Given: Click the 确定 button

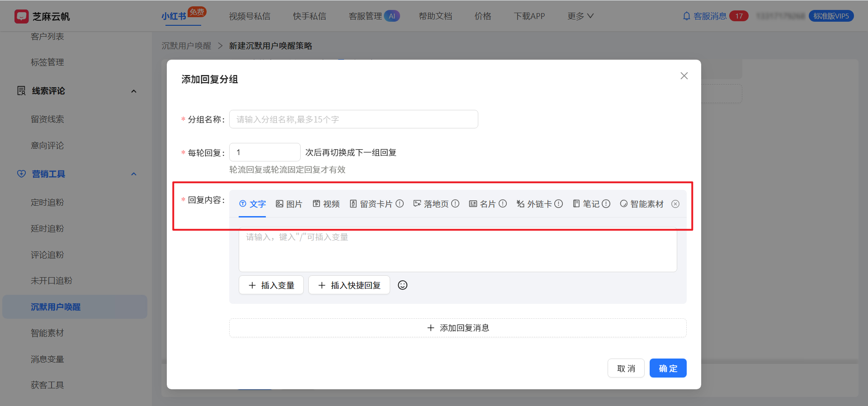Looking at the screenshot, I should tap(668, 368).
